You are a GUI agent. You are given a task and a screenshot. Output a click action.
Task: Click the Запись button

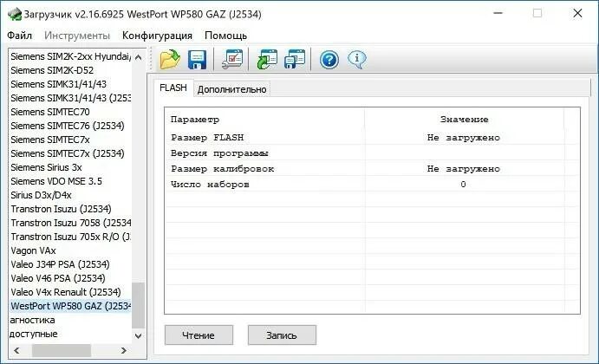(282, 335)
